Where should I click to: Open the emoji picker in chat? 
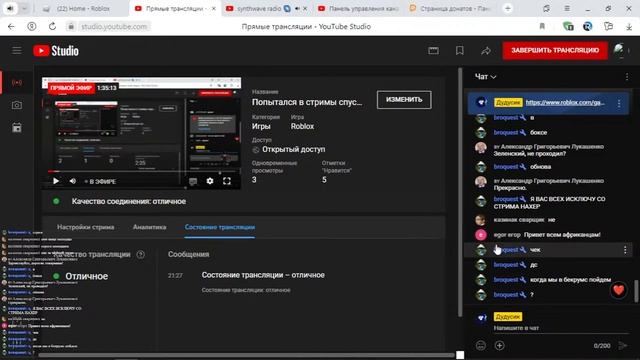(481, 345)
